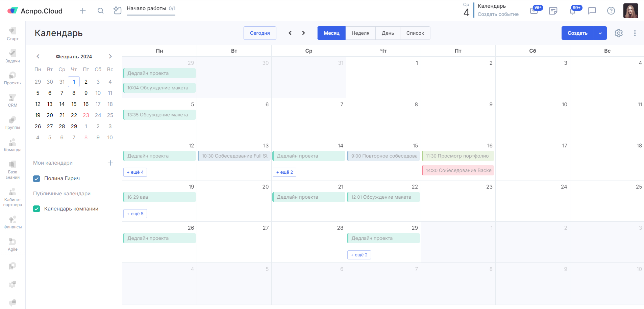This screenshot has width=644, height=309.
Task: Open Кабинет партнера in the sidebar
Action: click(13, 197)
